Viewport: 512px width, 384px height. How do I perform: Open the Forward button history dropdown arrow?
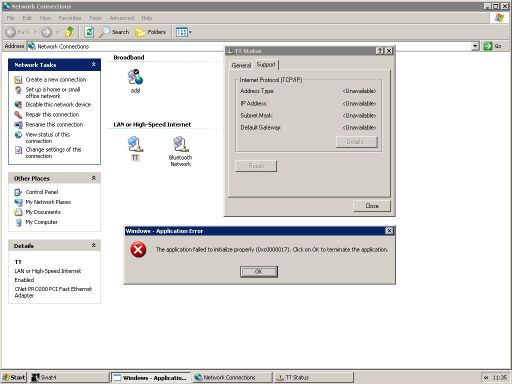tap(57, 32)
